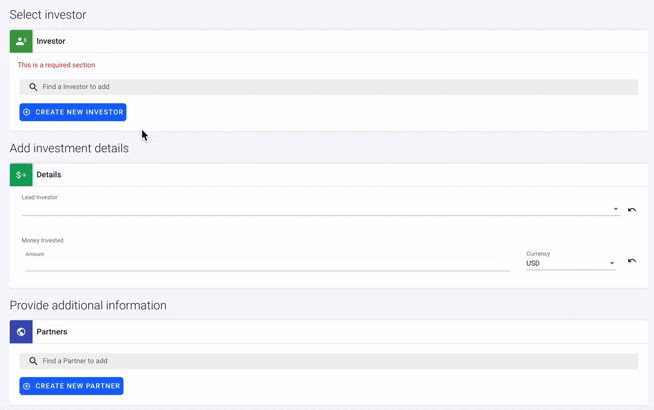Click the Partners section header
Viewport: 654px width, 410px height.
click(x=329, y=332)
